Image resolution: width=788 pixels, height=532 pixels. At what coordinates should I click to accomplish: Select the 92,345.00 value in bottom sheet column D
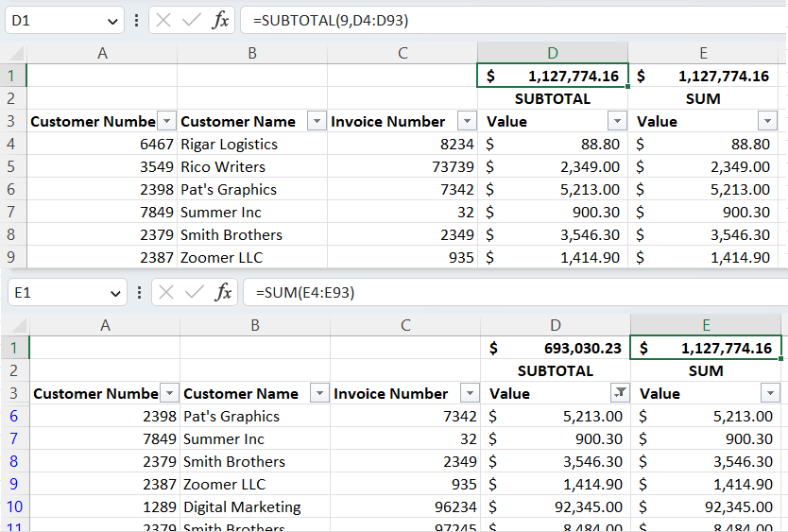click(x=556, y=506)
